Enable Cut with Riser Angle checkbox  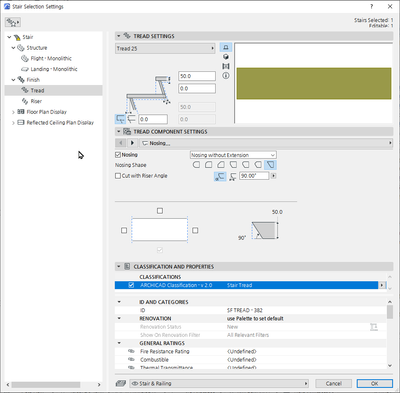[118, 176]
